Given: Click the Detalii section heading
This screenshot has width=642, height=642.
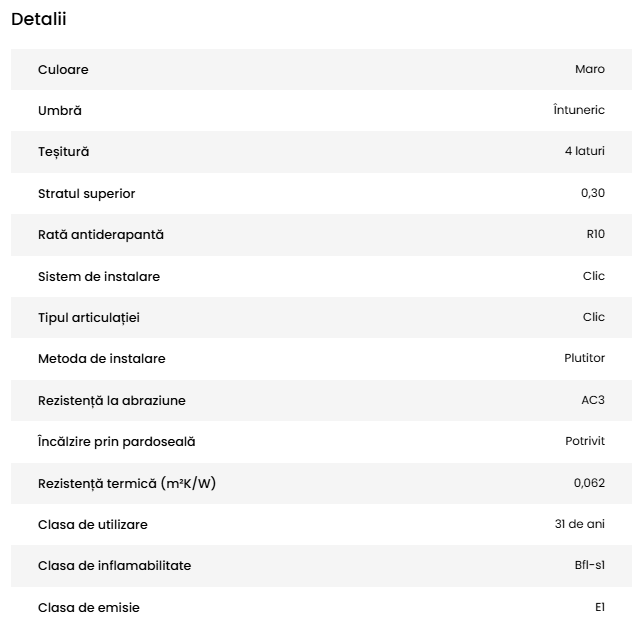Looking at the screenshot, I should click(39, 19).
